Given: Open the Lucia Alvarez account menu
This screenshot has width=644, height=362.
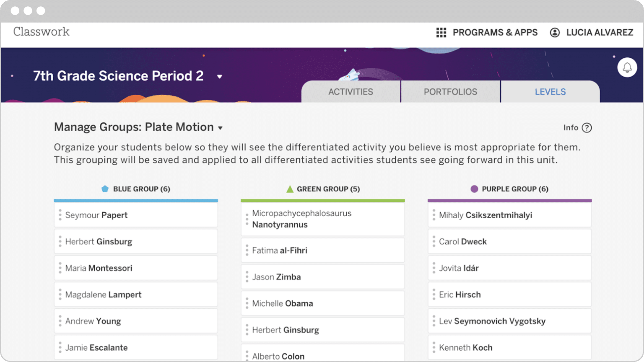Looking at the screenshot, I should tap(591, 32).
